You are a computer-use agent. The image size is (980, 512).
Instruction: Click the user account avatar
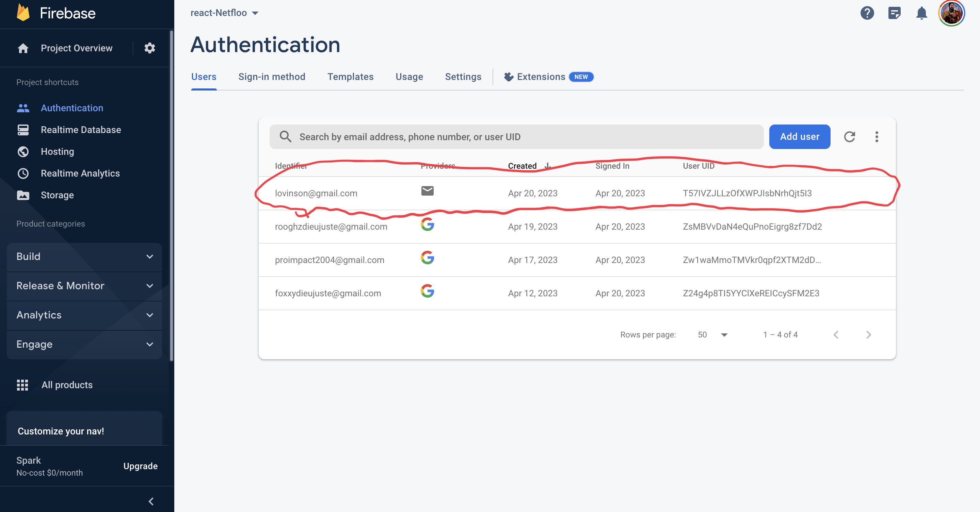pos(951,13)
